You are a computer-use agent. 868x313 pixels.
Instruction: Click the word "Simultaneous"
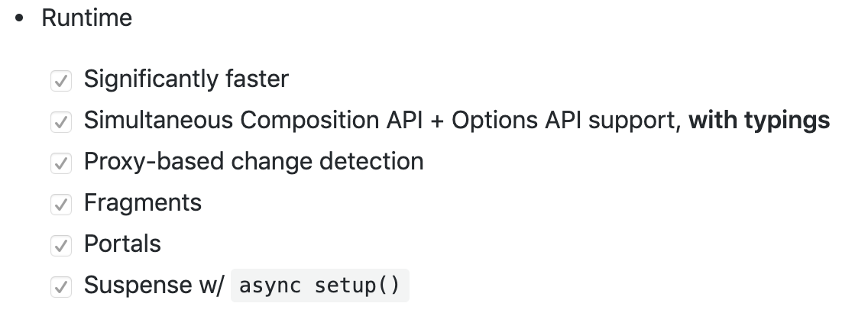(x=158, y=120)
